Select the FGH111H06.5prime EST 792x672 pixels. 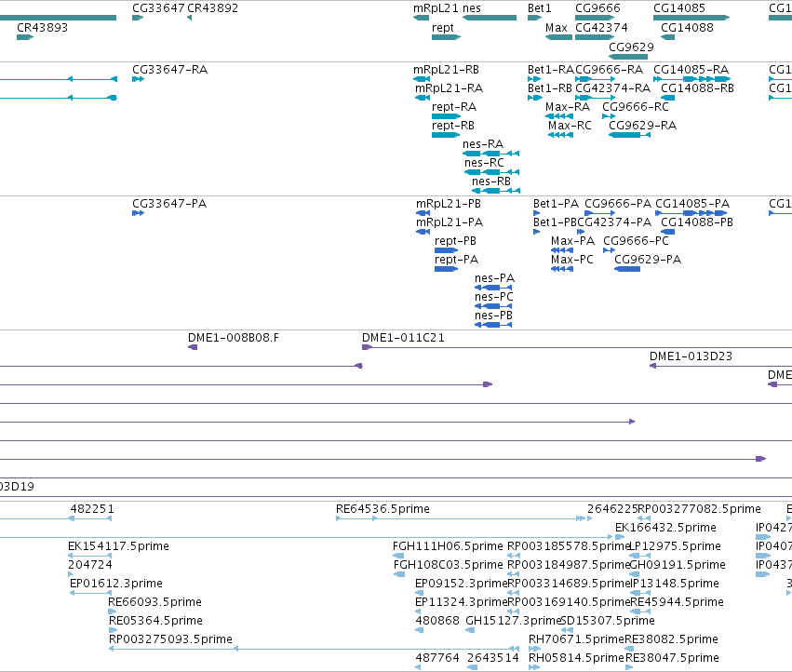[398, 556]
